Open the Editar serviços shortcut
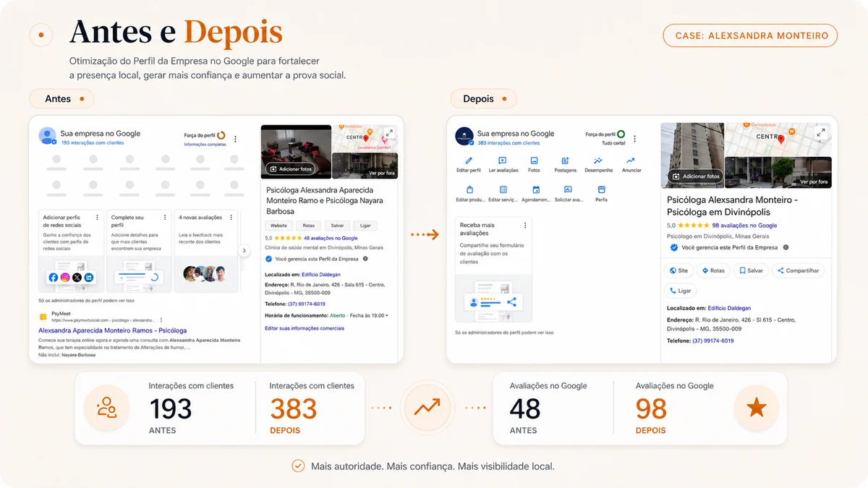868x488 pixels. click(x=503, y=194)
